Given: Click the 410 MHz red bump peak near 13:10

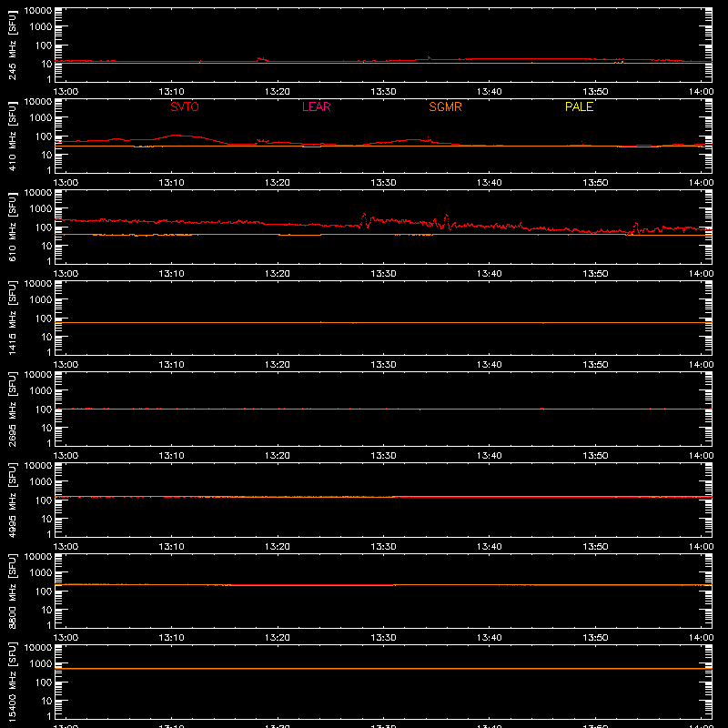Looking at the screenshot, I should (x=176, y=135).
